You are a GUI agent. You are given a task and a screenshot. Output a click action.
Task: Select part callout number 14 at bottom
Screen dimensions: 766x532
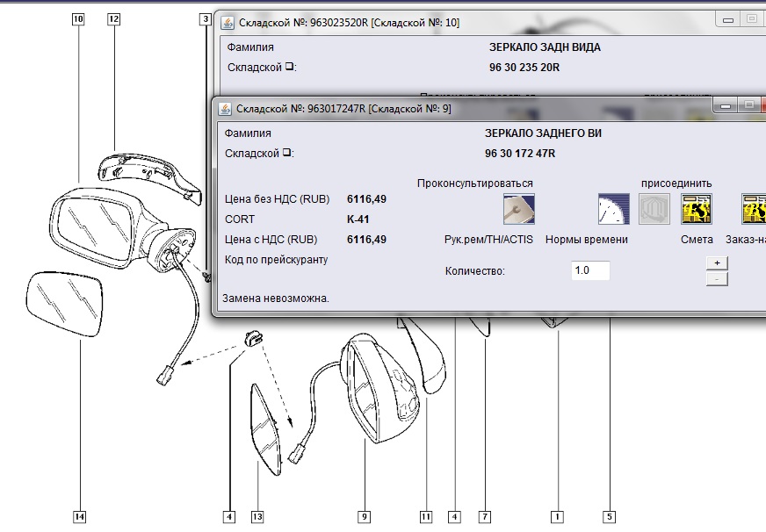pyautogui.click(x=80, y=516)
